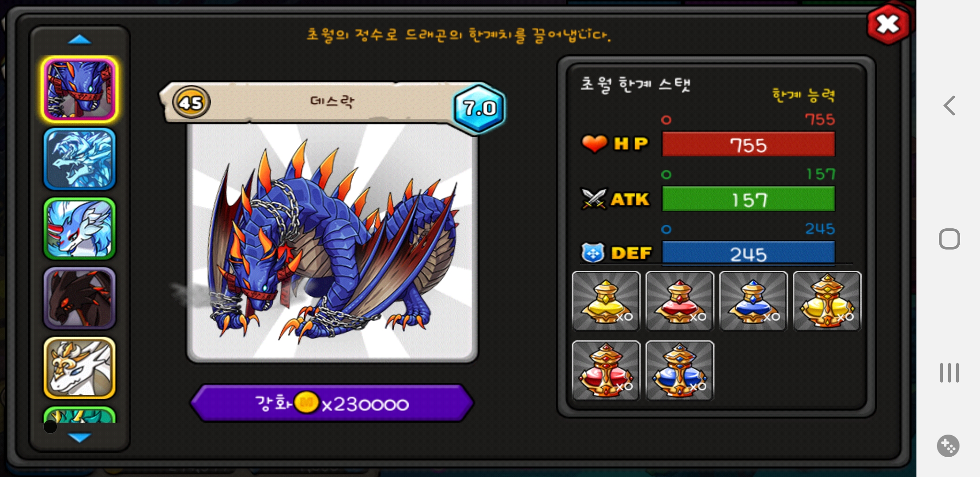Open the game tools controller icon
Screen dimensions: 980x477
[x=948, y=446]
